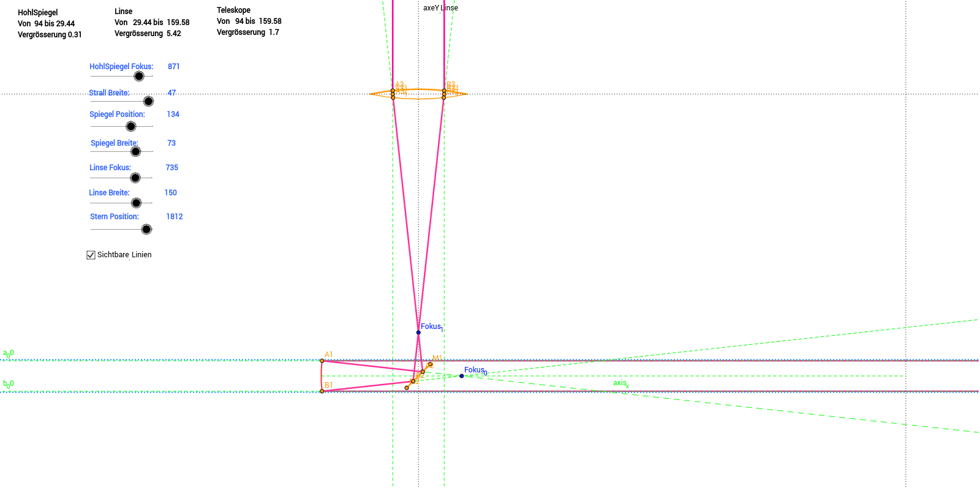980x490 pixels.
Task: Select the blue Fokus1 point
Action: [x=418, y=333]
